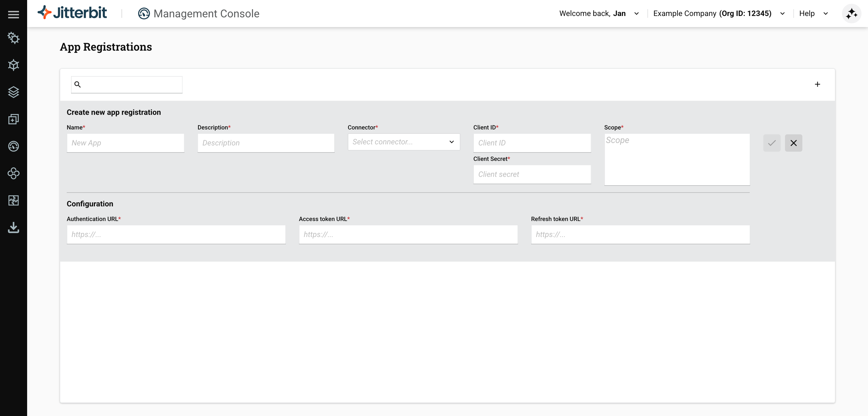Click the interlocking loops sidebar icon
Viewport: 868px width, 416px height.
pos(14,173)
